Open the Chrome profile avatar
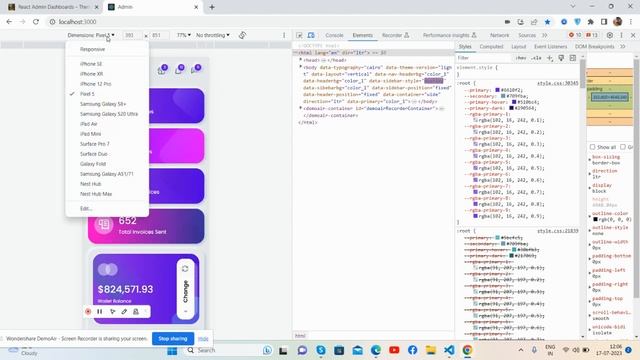 618,22
